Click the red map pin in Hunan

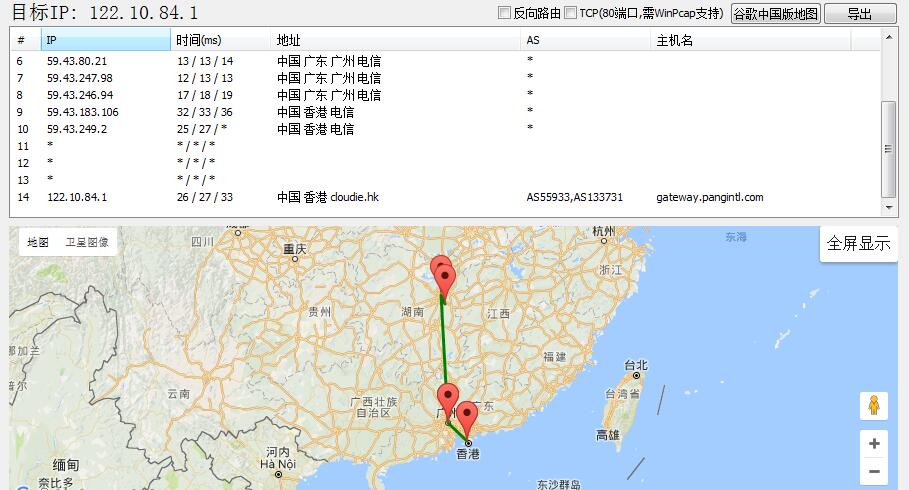click(443, 279)
